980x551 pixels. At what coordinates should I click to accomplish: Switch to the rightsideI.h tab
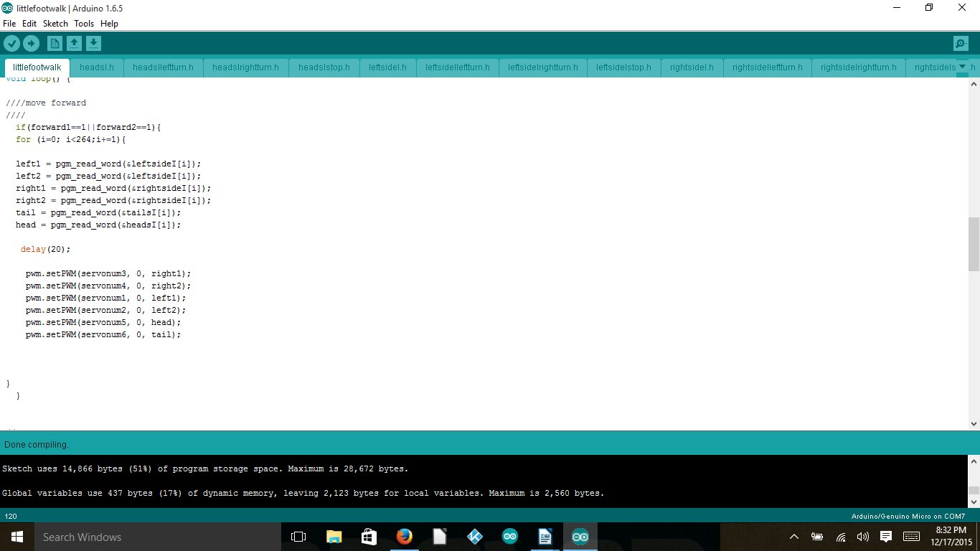[692, 67]
